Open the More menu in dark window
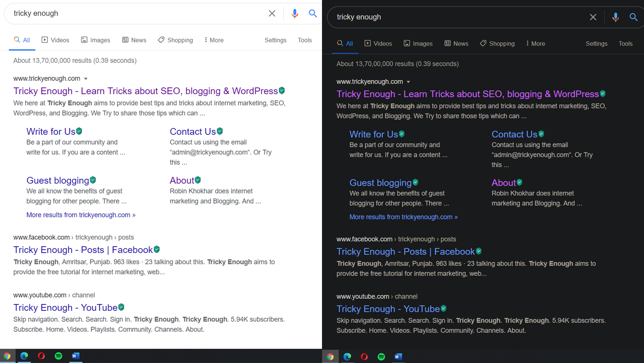 coord(536,44)
